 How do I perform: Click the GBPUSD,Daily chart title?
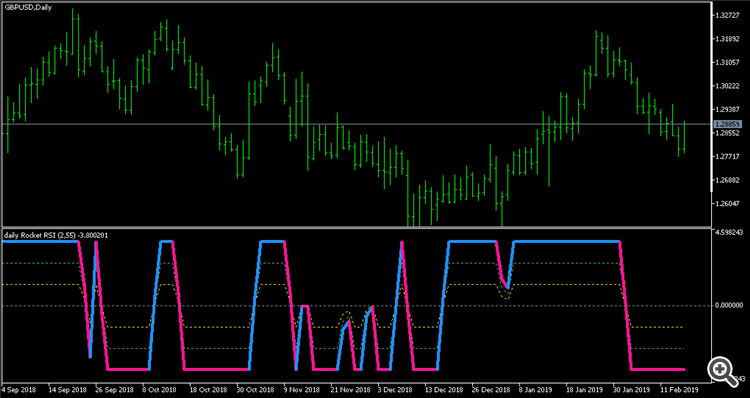point(28,8)
